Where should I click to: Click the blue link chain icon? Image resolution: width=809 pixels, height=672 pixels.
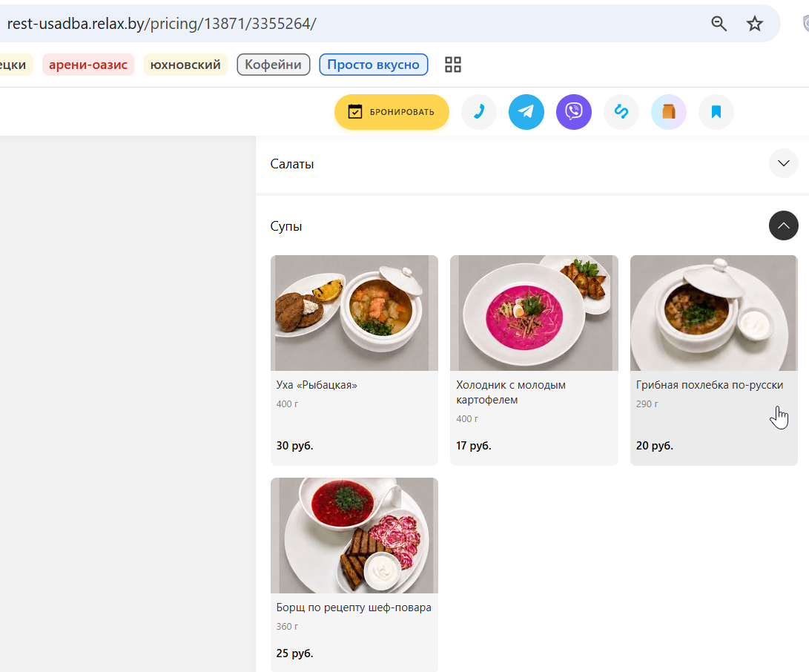click(x=621, y=112)
